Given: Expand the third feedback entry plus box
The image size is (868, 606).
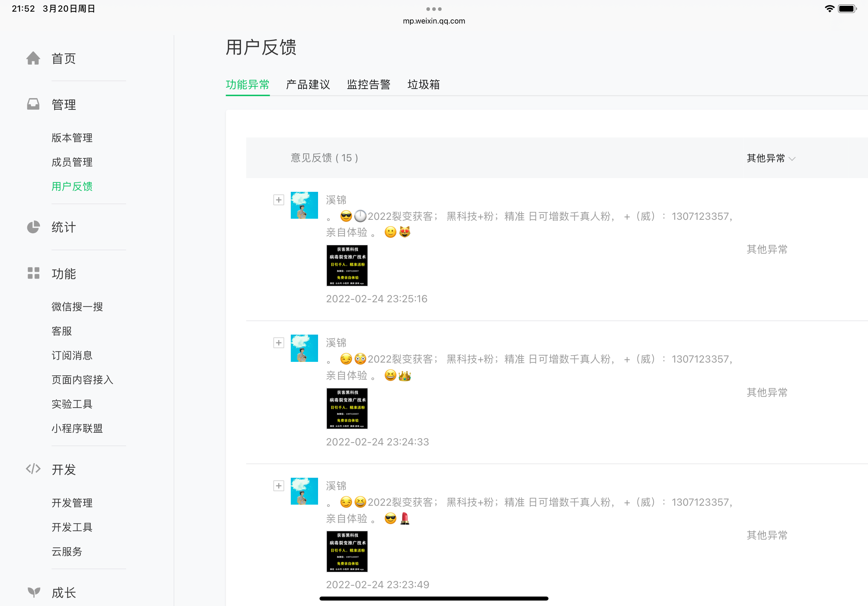Looking at the screenshot, I should point(279,486).
